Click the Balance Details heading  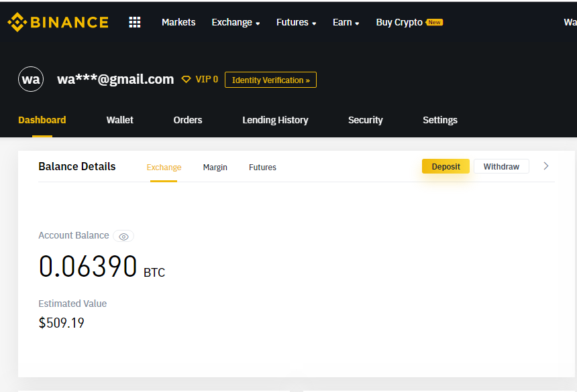(77, 166)
